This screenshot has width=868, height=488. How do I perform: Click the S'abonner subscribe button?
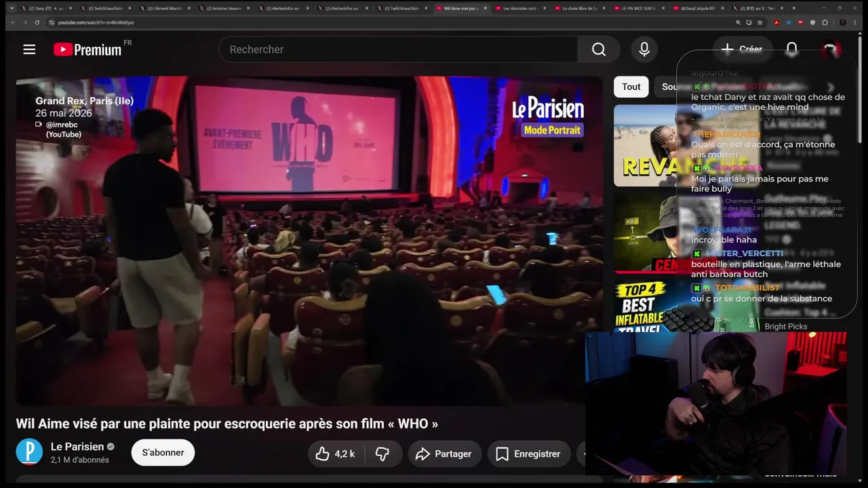tap(163, 453)
